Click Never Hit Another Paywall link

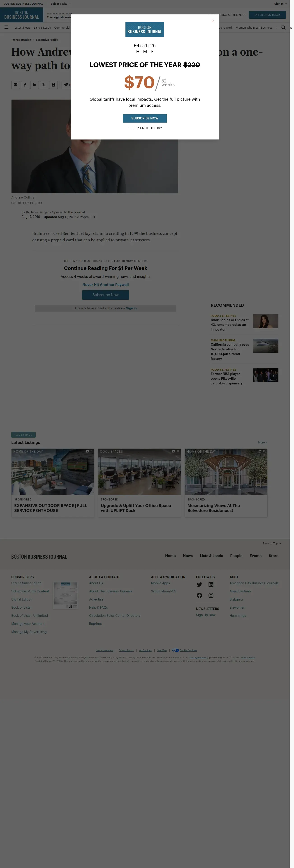(106, 285)
